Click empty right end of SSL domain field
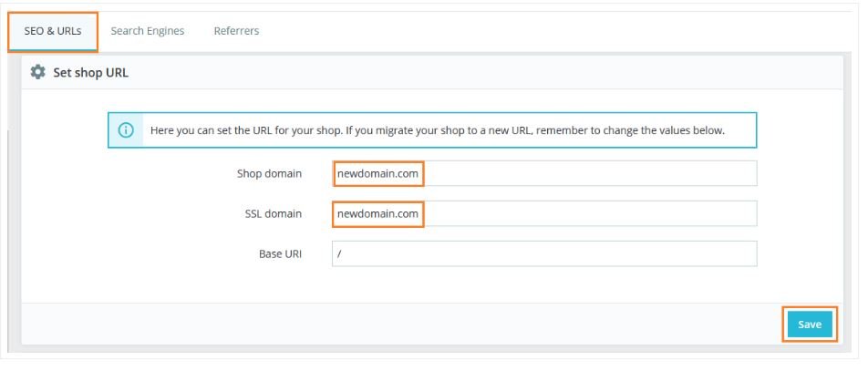Viewport: 868px width, 371px height. 711,213
